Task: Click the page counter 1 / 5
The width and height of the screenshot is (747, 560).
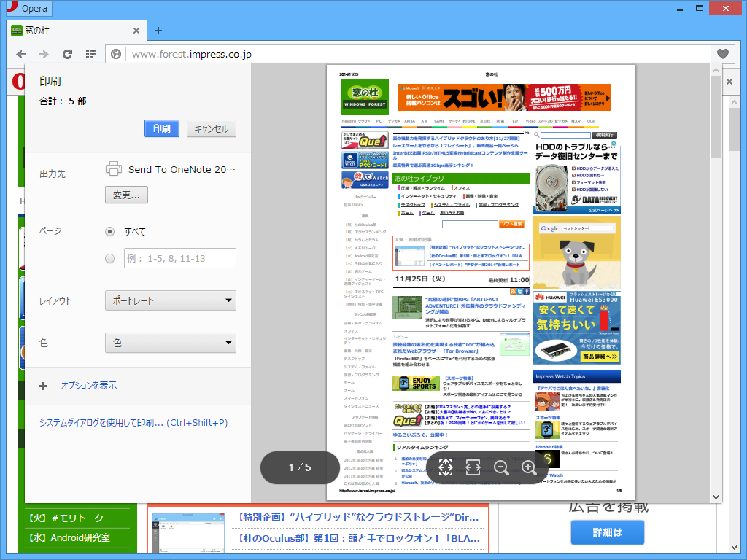Action: point(300,467)
